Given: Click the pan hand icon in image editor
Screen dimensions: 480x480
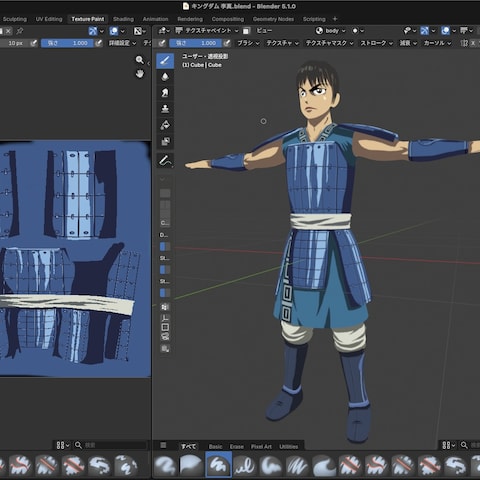Looking at the screenshot, I should click(x=140, y=73).
